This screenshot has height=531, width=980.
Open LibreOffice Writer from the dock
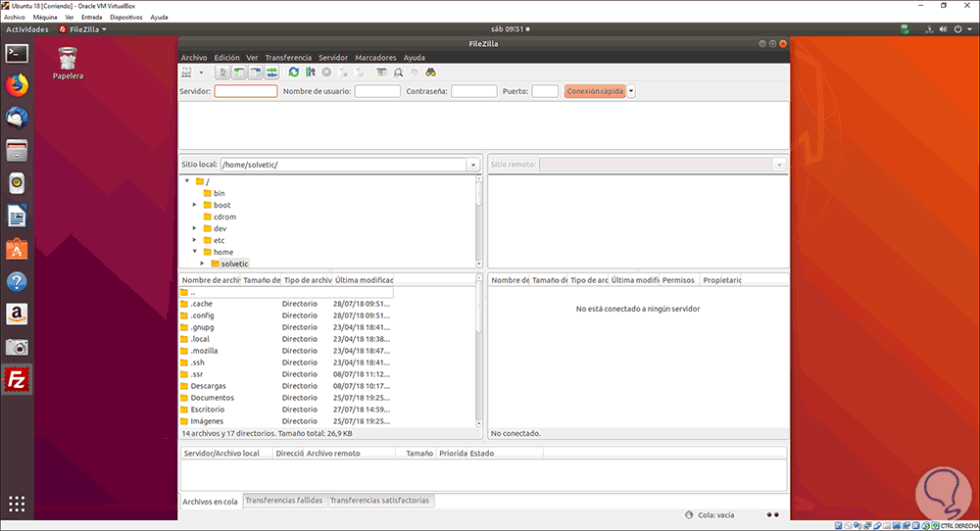17,217
